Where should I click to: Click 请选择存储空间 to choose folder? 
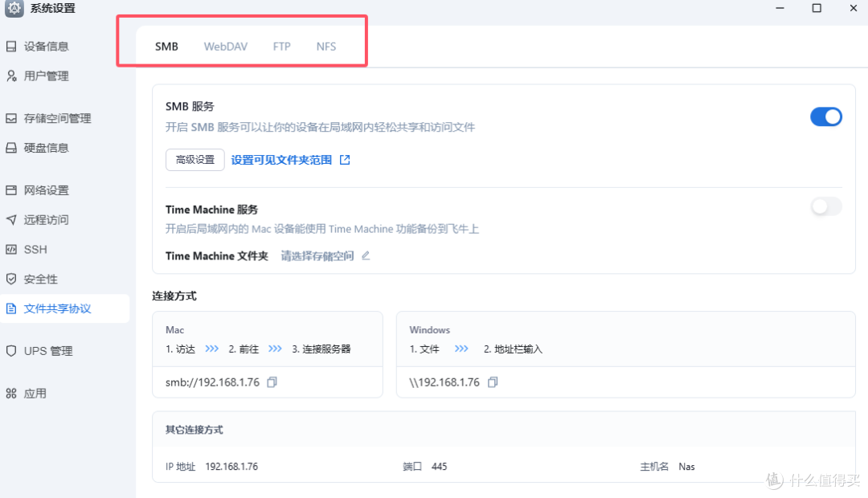point(317,255)
